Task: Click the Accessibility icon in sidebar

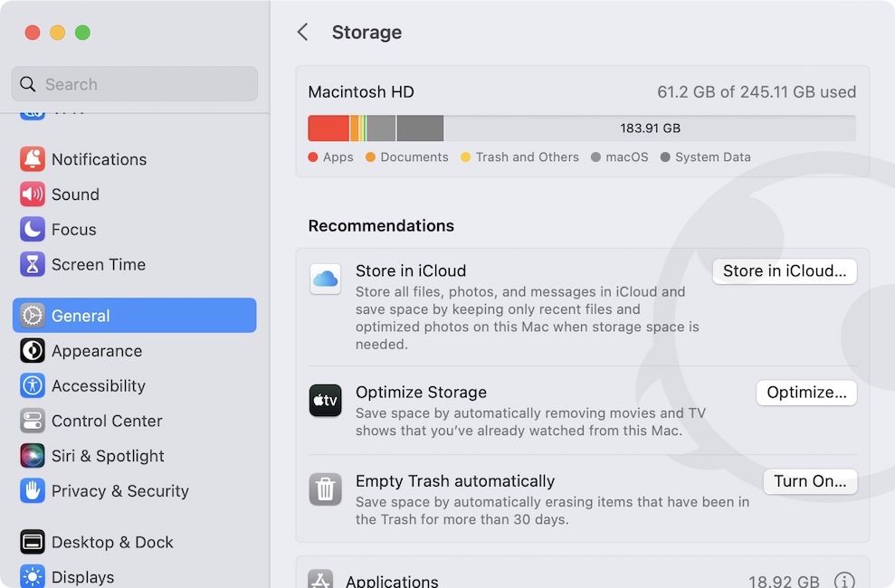Action: tap(33, 385)
